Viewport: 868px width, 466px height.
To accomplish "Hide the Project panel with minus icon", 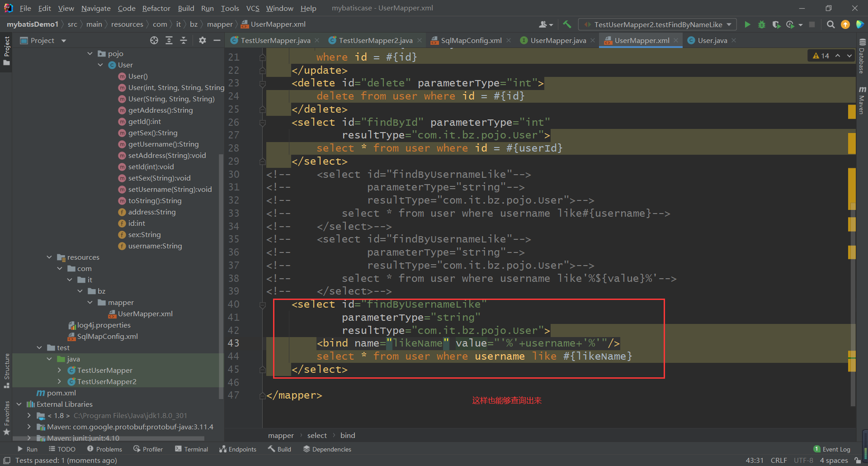I will pos(217,41).
